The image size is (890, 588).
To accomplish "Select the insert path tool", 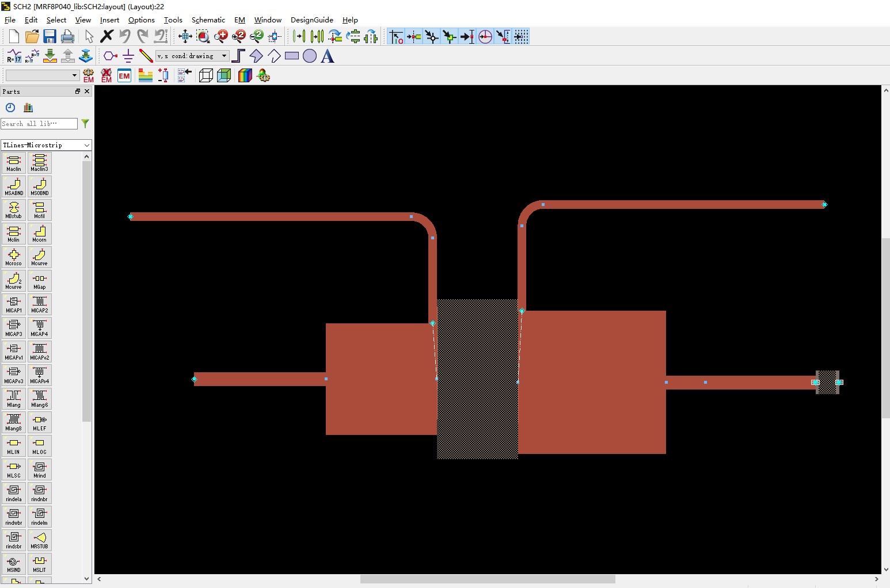I will pos(238,56).
